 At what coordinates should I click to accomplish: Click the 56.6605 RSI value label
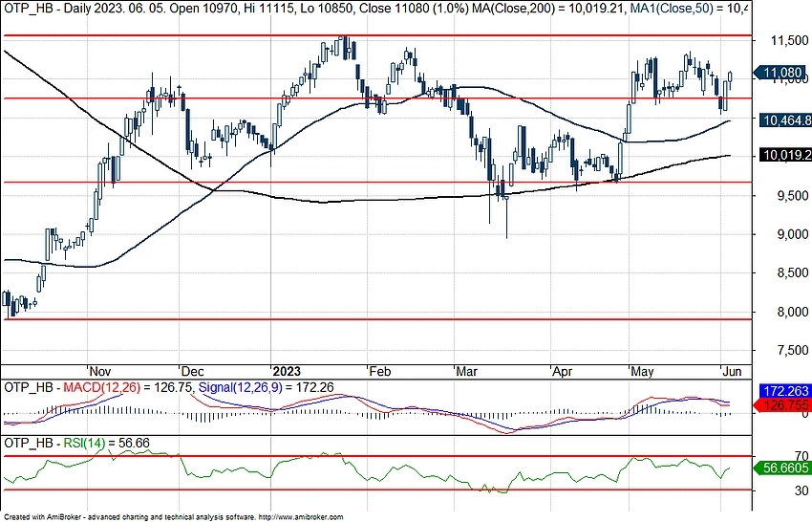[783, 468]
